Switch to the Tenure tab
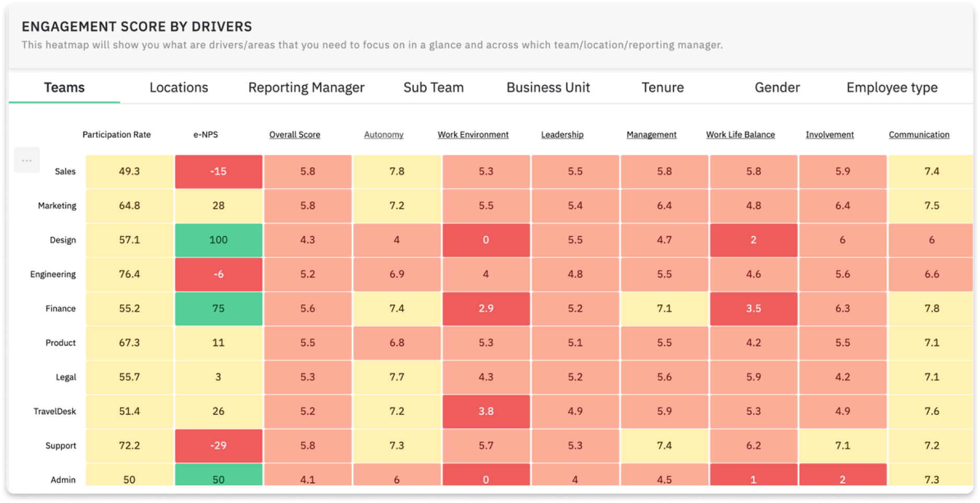Image resolution: width=980 pixels, height=503 pixels. 662,87
